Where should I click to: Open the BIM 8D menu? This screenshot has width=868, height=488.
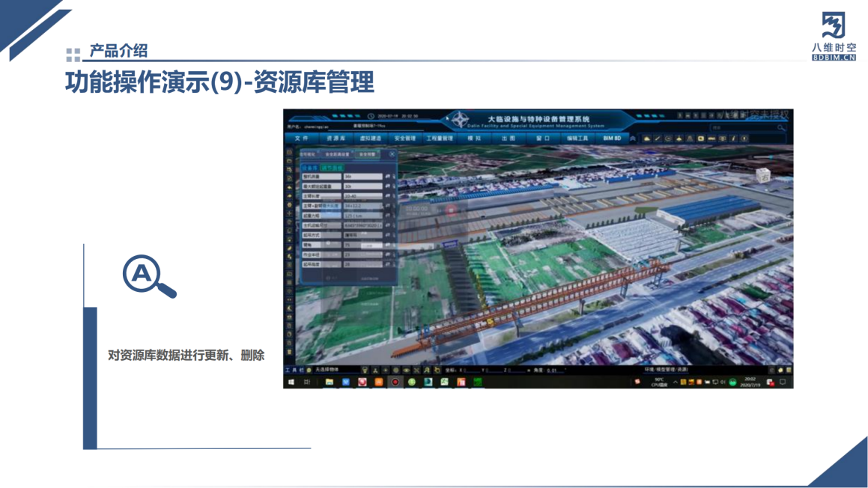(611, 138)
